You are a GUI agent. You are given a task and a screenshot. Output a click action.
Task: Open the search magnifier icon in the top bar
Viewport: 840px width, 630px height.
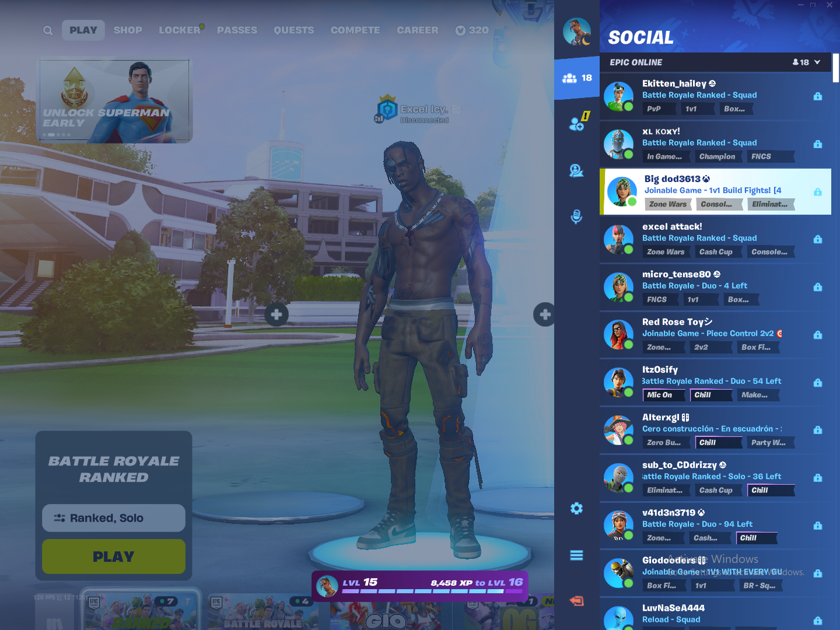click(48, 30)
